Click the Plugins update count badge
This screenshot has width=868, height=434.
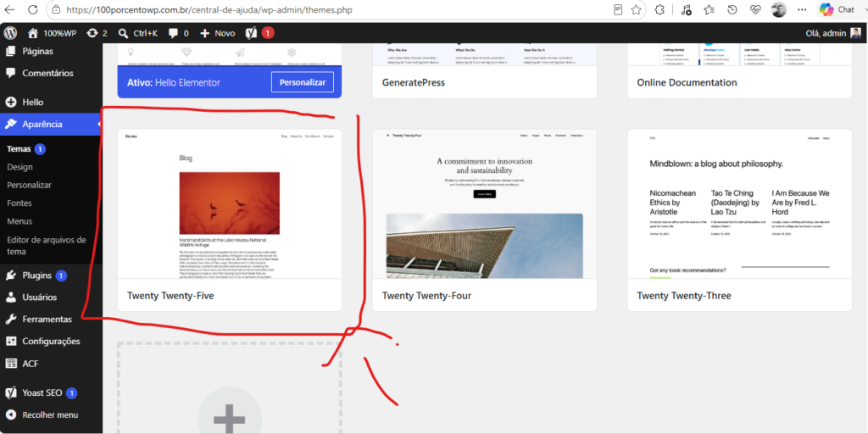pos(61,275)
